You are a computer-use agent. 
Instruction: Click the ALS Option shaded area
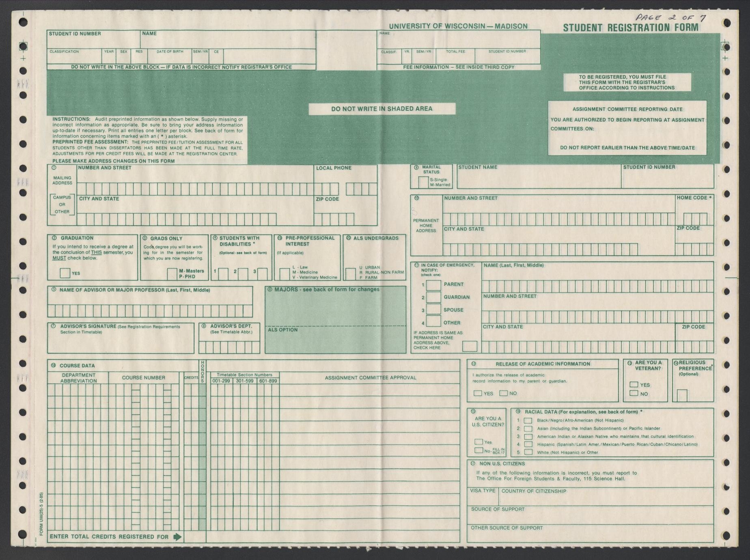(x=335, y=340)
